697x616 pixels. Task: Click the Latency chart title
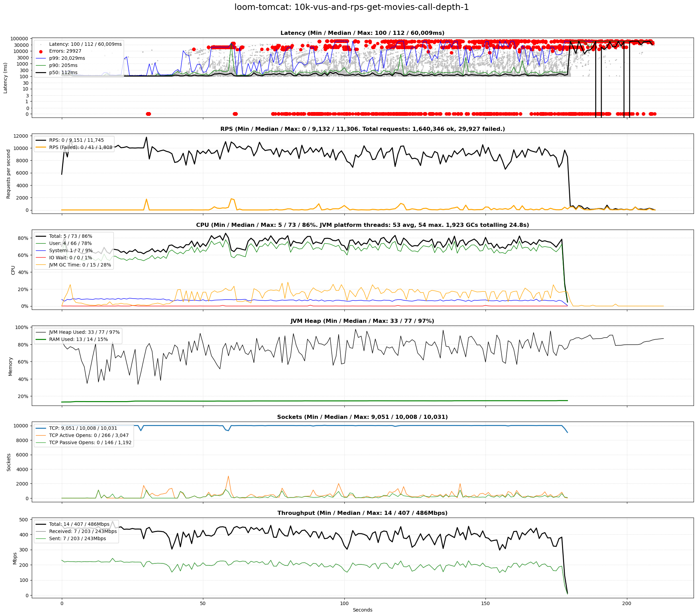(x=362, y=33)
